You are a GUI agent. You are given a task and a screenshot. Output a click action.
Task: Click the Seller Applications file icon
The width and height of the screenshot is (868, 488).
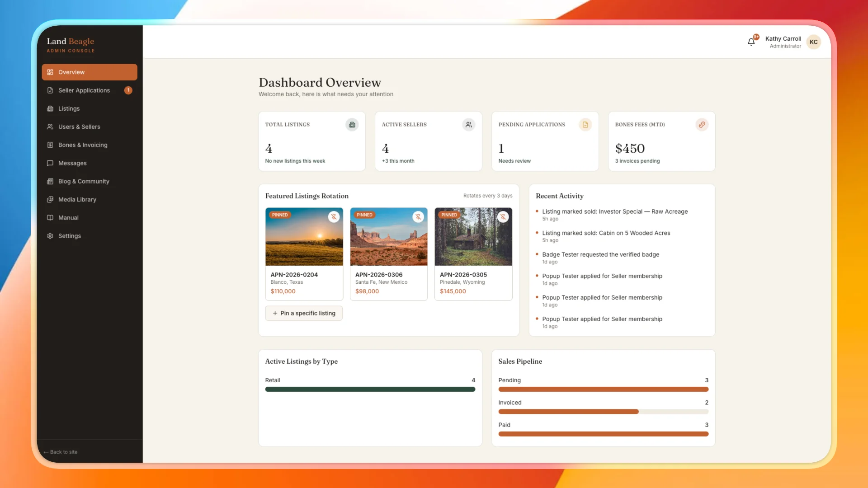(x=50, y=90)
